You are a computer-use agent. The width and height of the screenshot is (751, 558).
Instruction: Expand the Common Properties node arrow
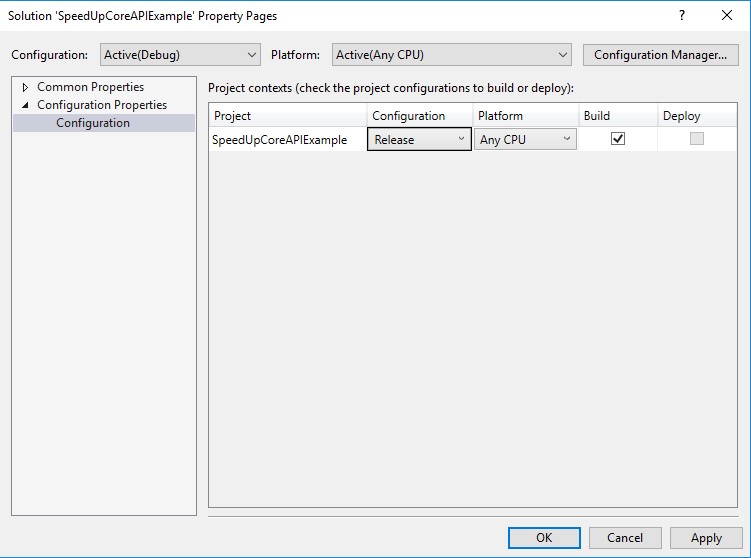25,87
